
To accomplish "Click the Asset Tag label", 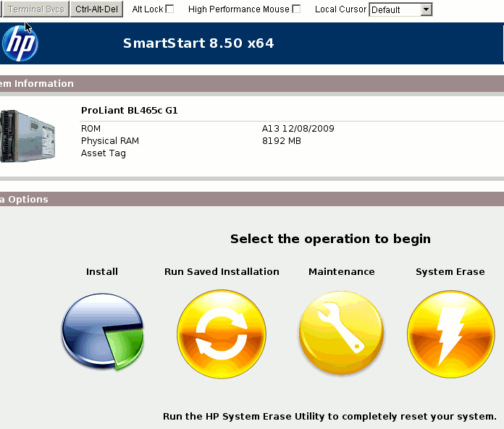I will click(x=103, y=153).
